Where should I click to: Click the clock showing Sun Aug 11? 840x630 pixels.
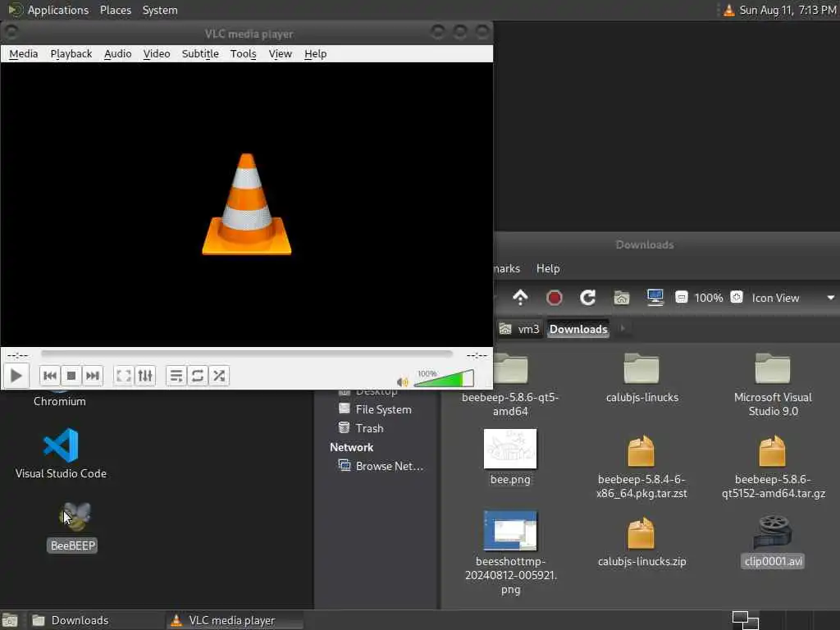787,10
